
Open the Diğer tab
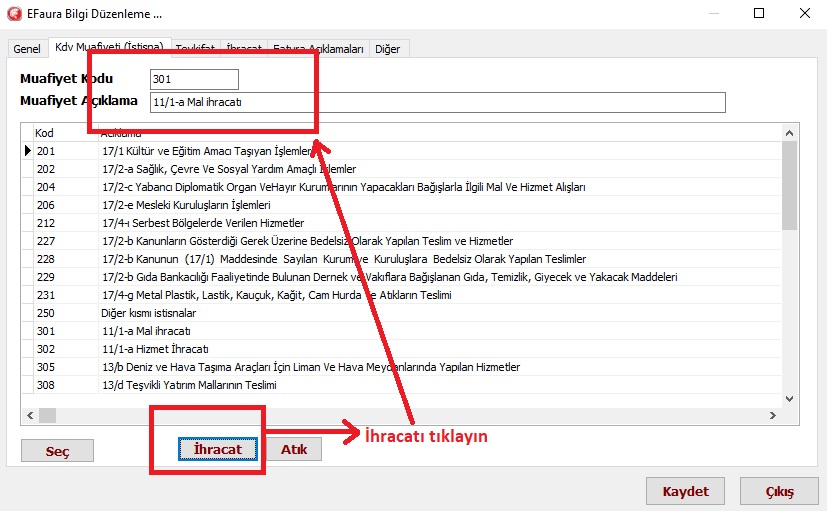pyautogui.click(x=389, y=48)
